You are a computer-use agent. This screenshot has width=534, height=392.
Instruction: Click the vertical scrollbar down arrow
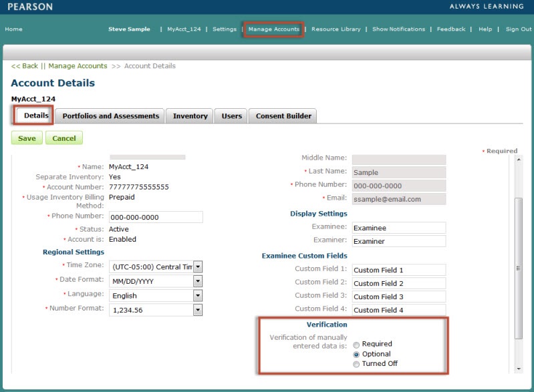tap(519, 369)
